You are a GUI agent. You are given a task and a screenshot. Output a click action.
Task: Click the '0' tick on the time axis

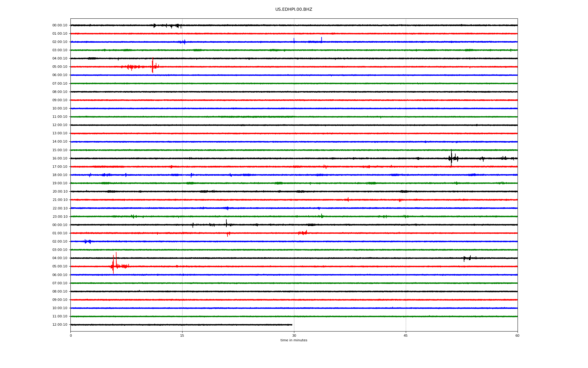(71, 335)
